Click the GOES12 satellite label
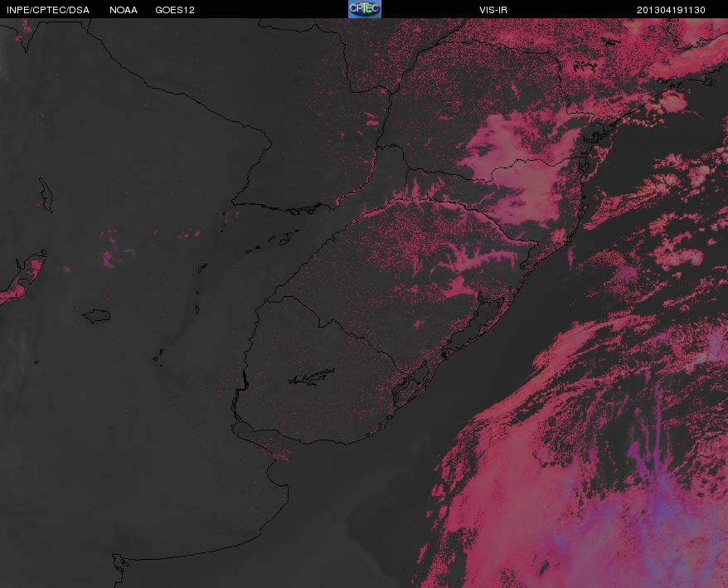Viewport: 728px width, 588px height. (x=175, y=10)
